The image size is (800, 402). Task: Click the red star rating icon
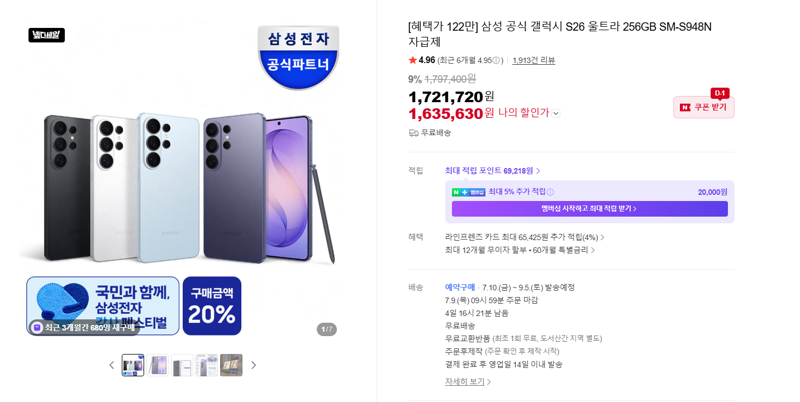(412, 60)
